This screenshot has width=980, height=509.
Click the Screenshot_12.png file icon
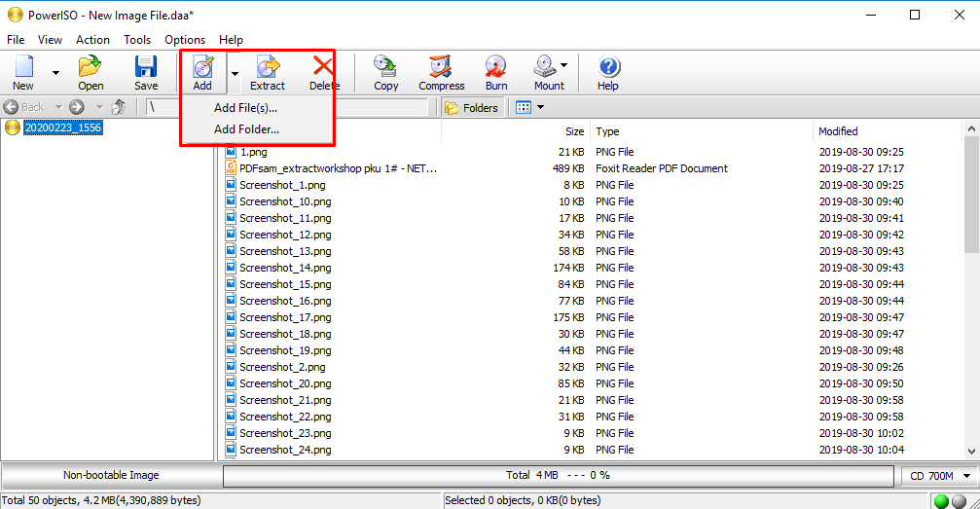tap(231, 235)
